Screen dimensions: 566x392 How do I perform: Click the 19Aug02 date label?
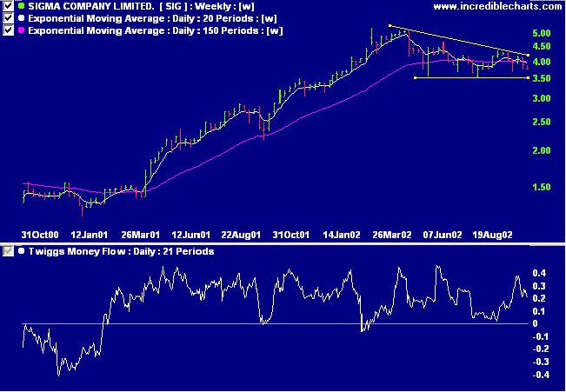point(492,235)
